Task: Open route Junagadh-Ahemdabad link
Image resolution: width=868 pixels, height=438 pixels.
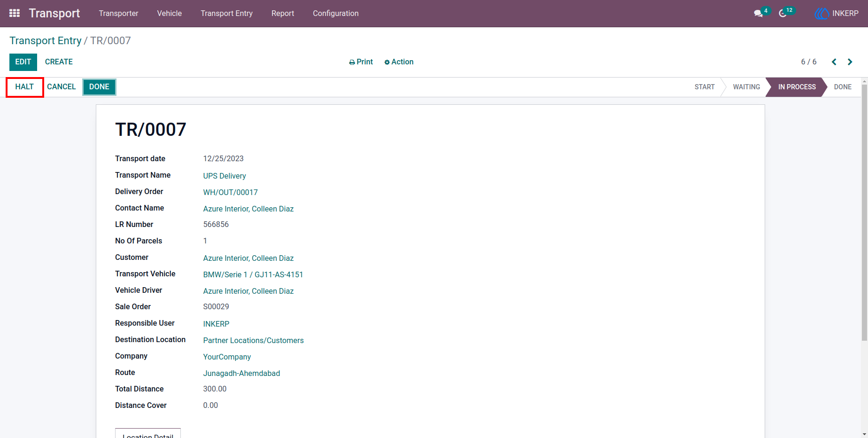Action: [241, 373]
